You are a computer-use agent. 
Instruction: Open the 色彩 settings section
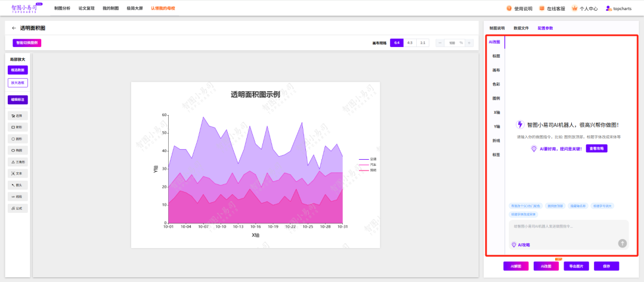[x=496, y=84]
